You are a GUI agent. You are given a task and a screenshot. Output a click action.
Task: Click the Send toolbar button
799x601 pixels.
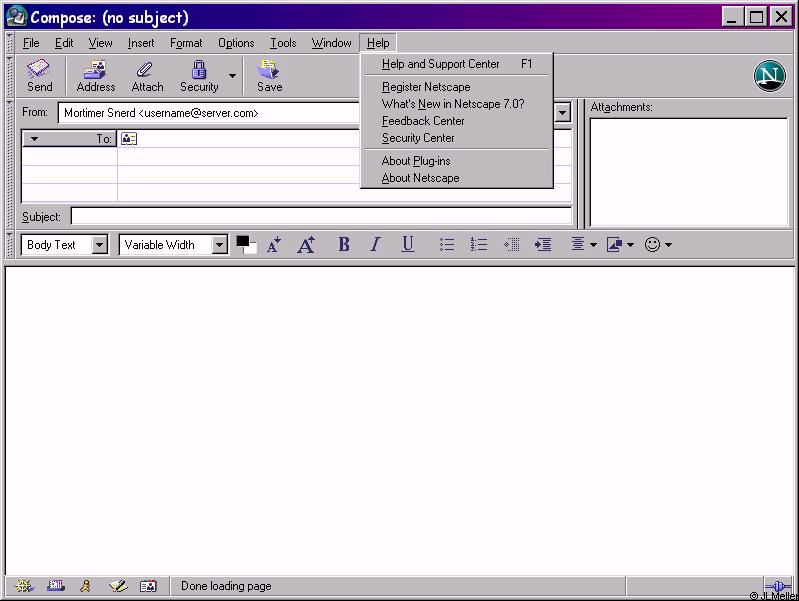click(39, 75)
